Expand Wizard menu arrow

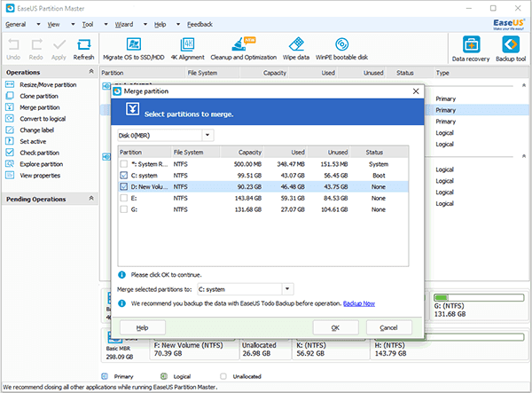pos(145,25)
